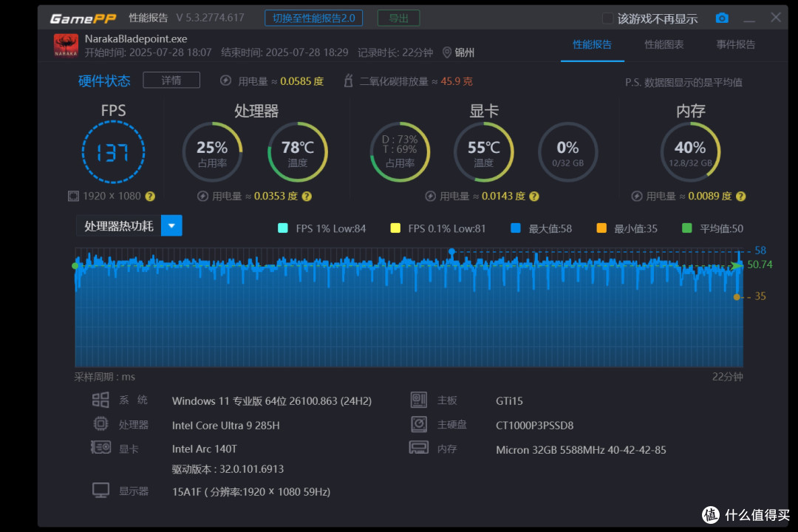The width and height of the screenshot is (798, 532).
Task: Check the 该游戏不再显示 checkbox
Action: [x=607, y=18]
